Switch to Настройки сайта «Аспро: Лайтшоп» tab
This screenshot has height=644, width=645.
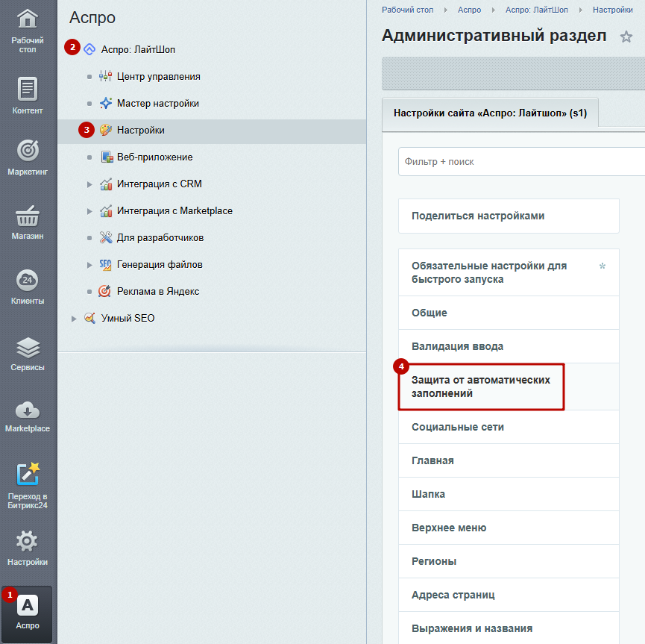click(x=490, y=113)
